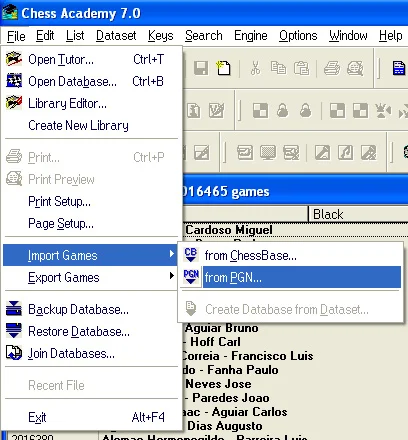Select game row Hoff Carl
Image resolution: width=408 pixels, height=440 pixels.
point(215,342)
